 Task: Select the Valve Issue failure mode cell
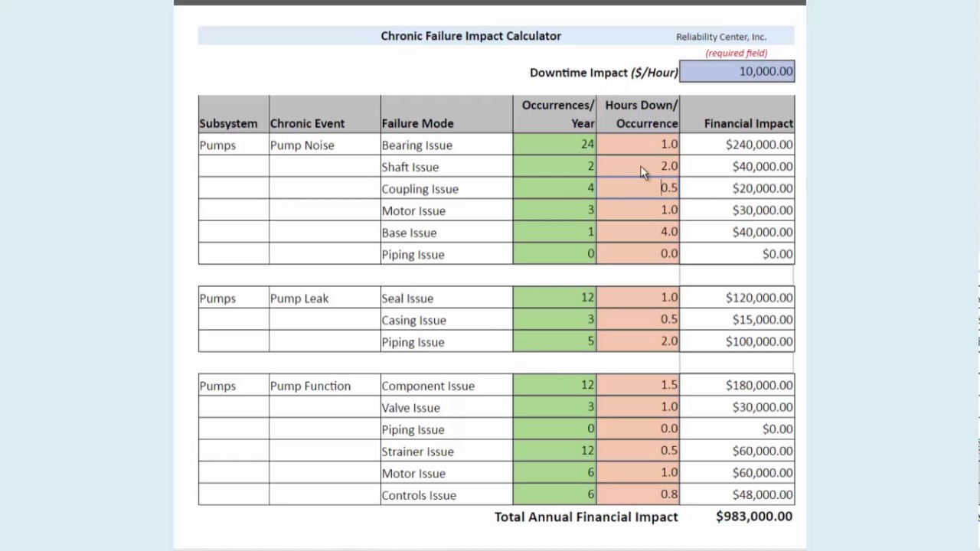[x=446, y=407]
